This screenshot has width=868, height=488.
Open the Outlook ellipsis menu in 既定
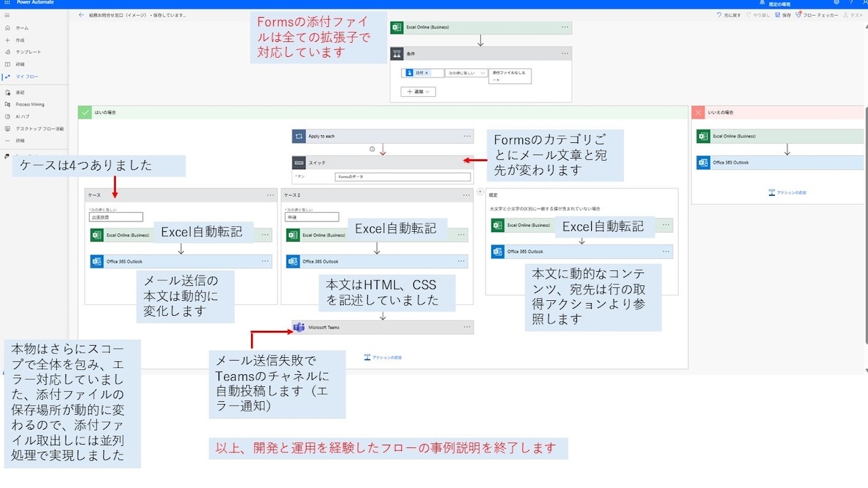666,251
